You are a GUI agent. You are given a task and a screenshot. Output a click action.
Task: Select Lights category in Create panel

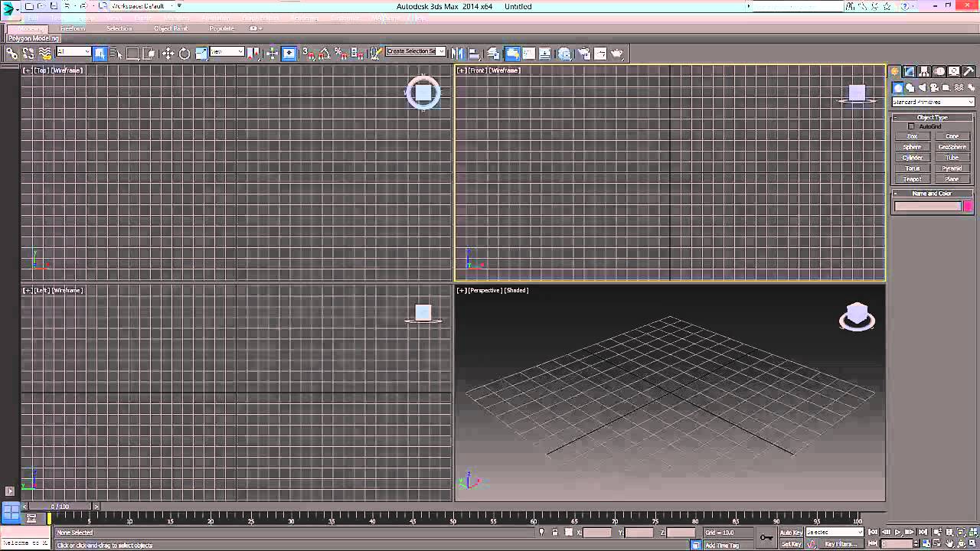[922, 88]
